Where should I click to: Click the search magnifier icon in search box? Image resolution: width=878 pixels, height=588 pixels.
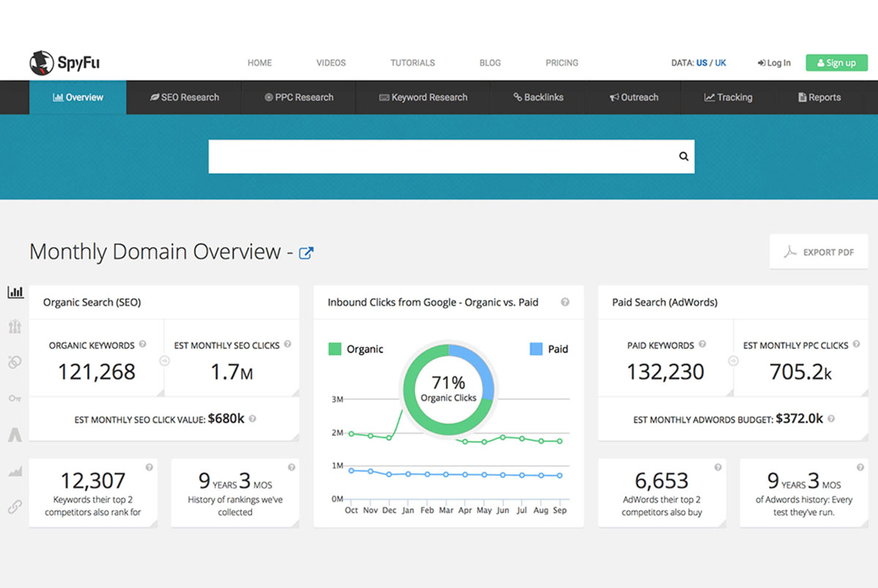[683, 157]
